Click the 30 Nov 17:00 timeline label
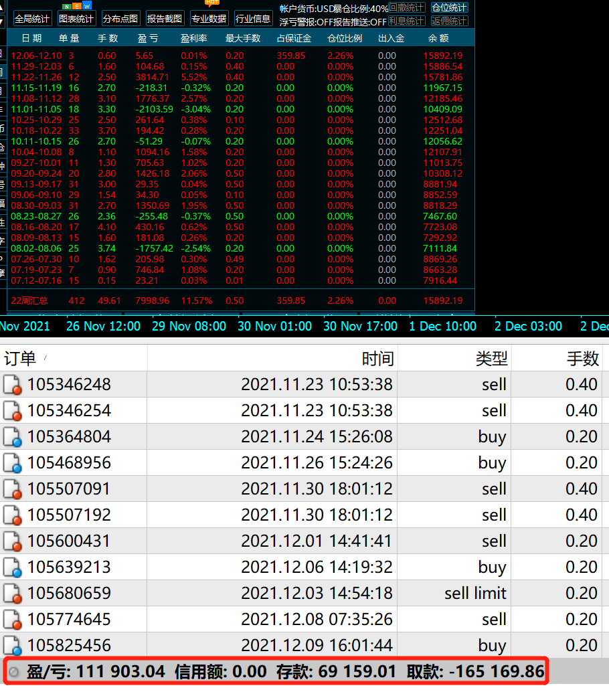The image size is (609, 700). coord(360,327)
